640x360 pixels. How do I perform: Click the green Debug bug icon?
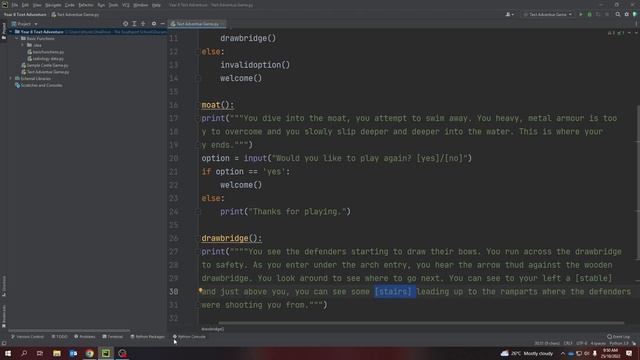click(589, 14)
